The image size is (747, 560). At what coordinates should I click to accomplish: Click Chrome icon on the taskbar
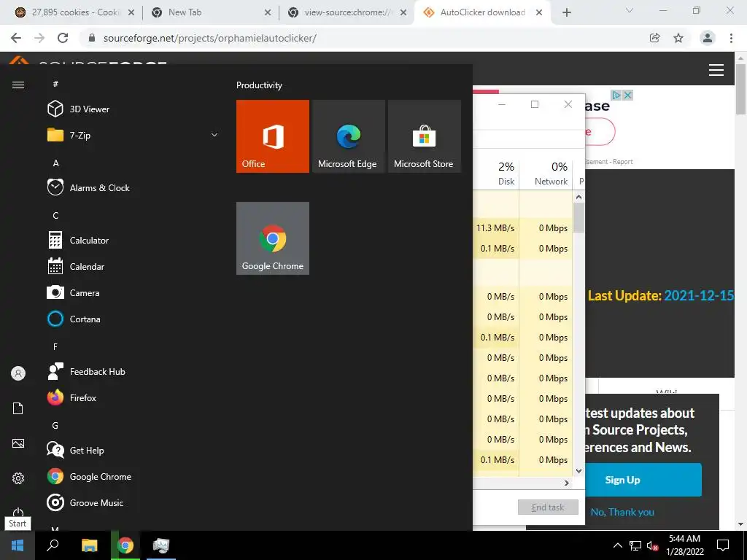click(x=125, y=545)
